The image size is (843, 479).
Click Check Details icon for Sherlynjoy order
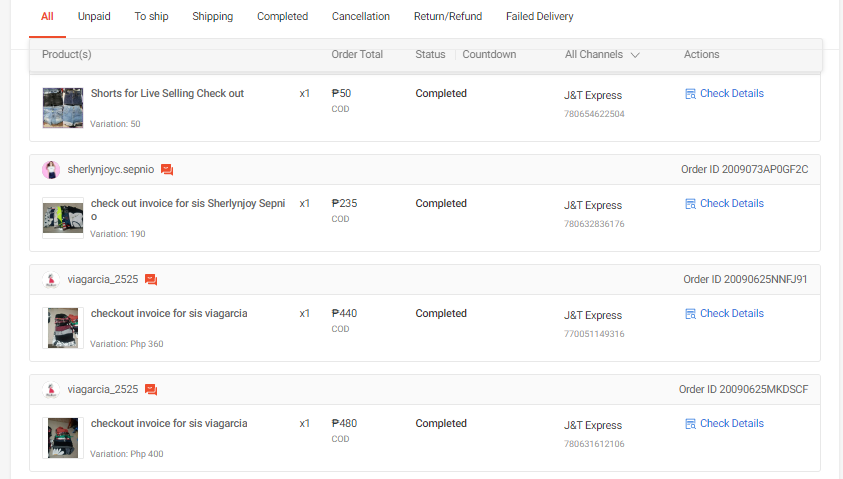point(690,204)
